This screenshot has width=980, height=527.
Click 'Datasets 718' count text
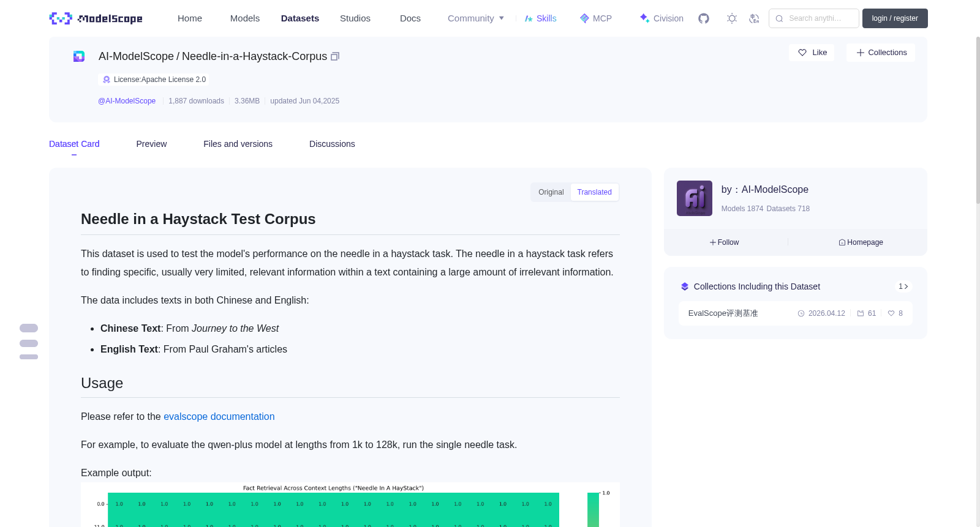(x=788, y=209)
